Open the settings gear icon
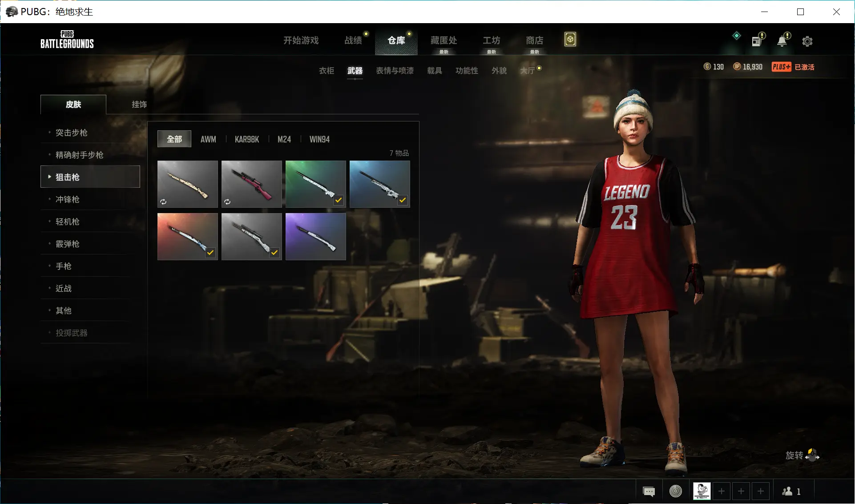Image resolution: width=855 pixels, height=504 pixels. click(807, 41)
